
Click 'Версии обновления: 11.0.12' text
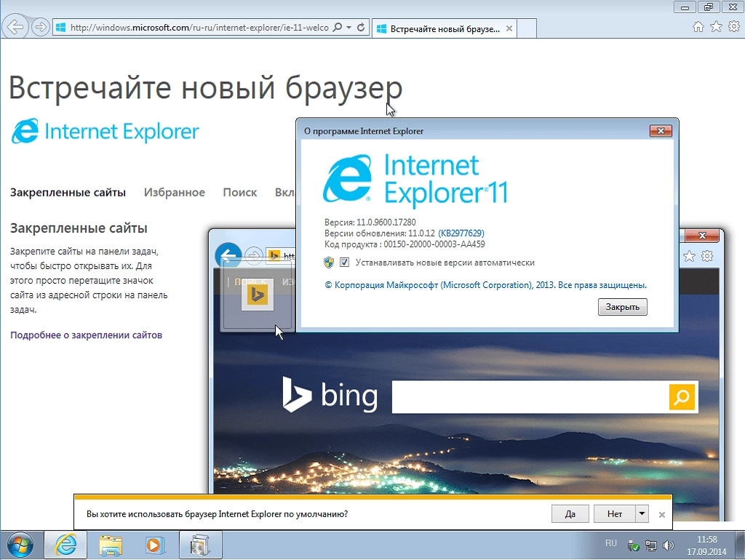pos(380,233)
